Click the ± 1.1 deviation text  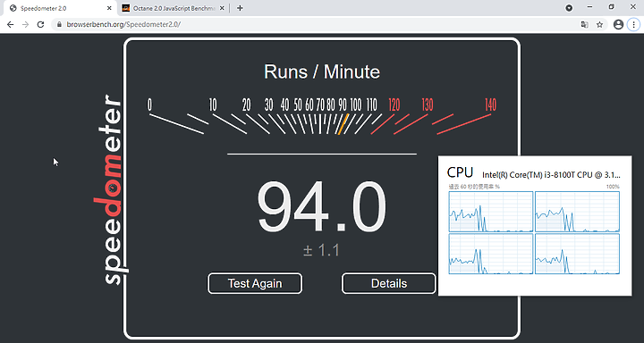click(x=322, y=250)
